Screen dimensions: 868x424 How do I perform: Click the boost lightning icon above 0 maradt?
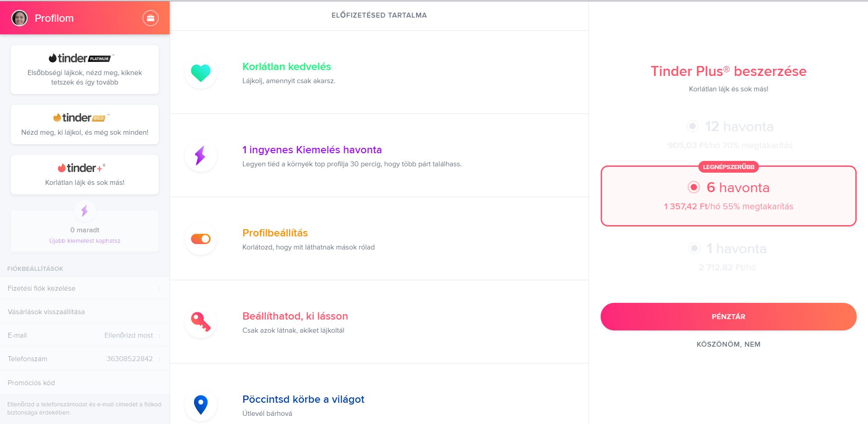pyautogui.click(x=85, y=211)
